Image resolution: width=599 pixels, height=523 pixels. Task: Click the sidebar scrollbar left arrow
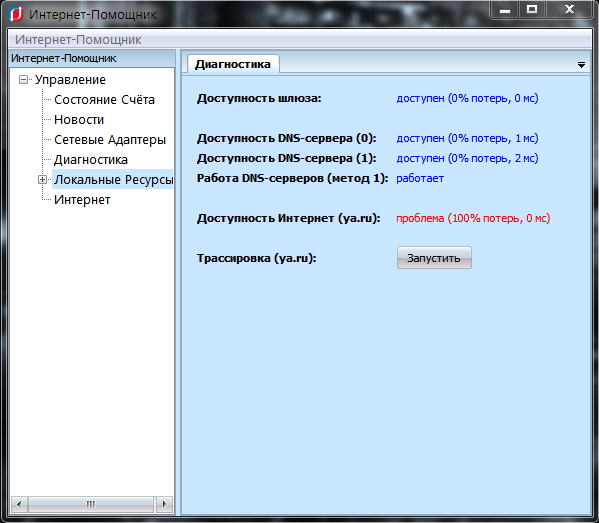(x=19, y=504)
